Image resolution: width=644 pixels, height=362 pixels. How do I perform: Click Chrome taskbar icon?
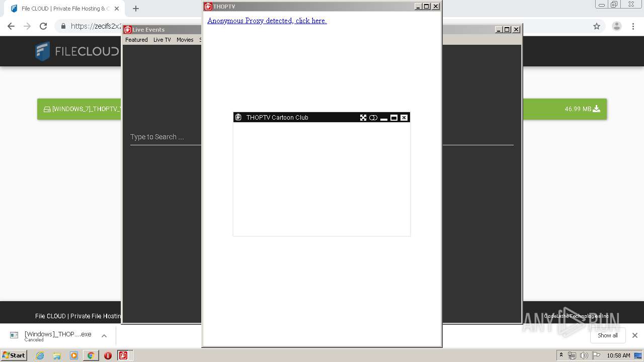(91, 355)
